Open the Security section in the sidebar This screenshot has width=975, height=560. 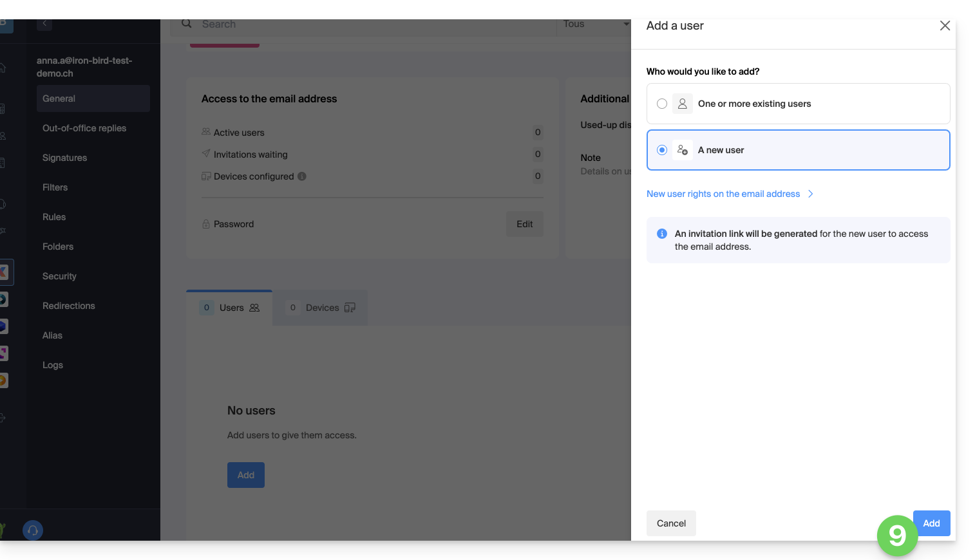(x=59, y=276)
